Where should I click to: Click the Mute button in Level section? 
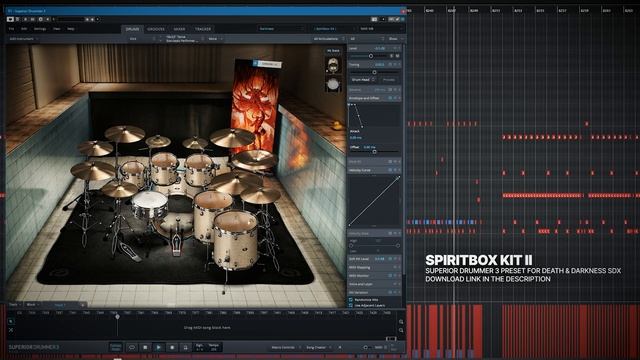[x=397, y=56]
